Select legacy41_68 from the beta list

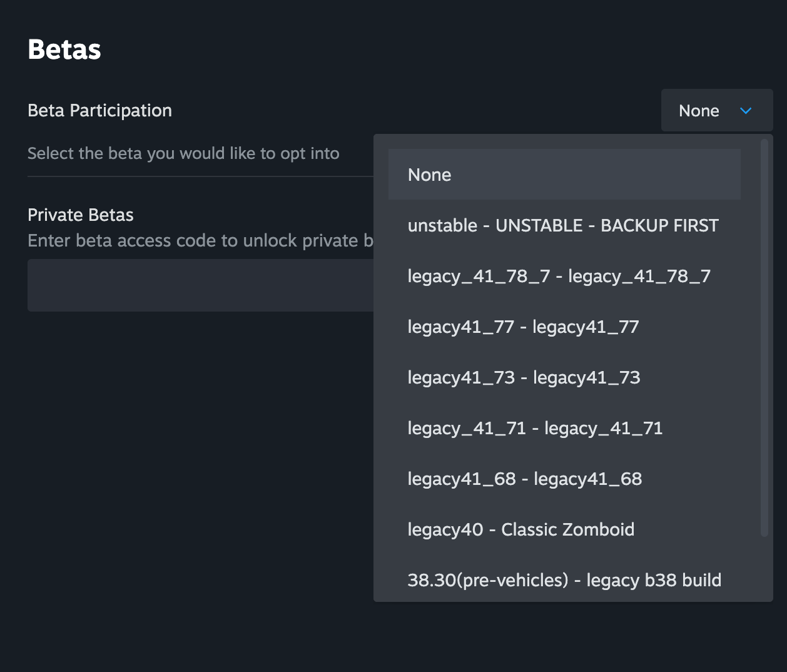tap(524, 479)
